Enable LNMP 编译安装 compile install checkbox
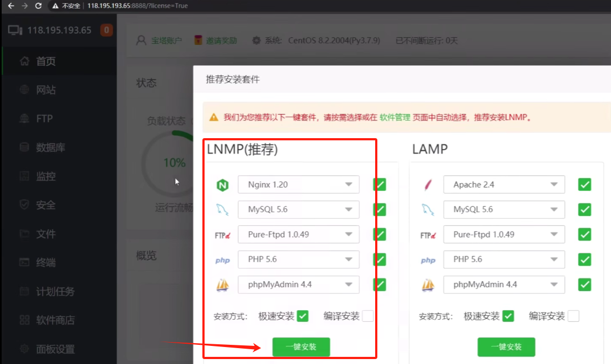 coord(367,316)
